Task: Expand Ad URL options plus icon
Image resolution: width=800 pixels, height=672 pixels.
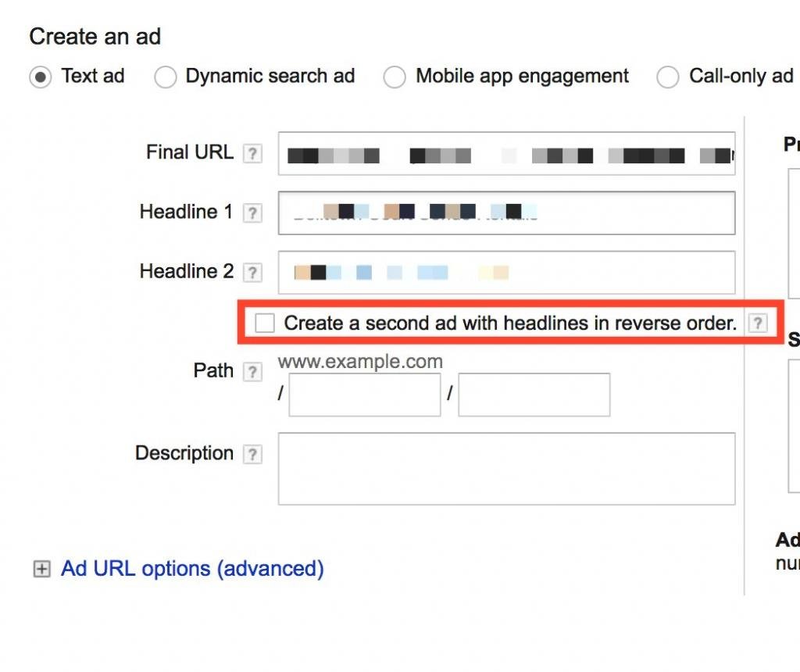Action: (x=41, y=570)
